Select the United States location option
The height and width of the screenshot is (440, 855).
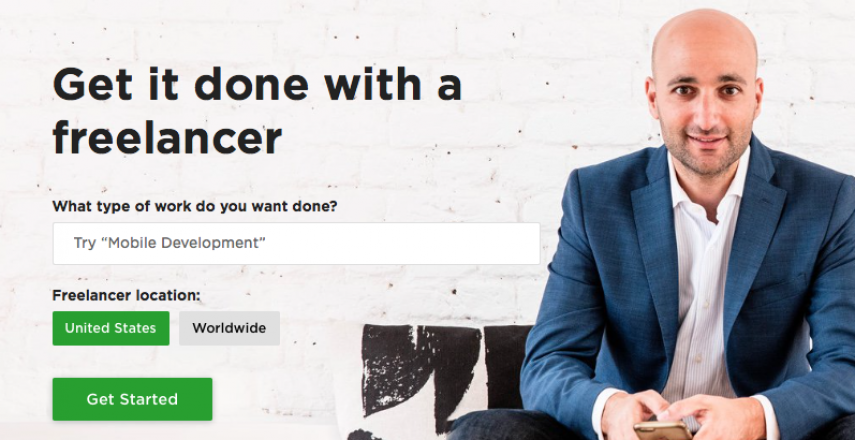pos(111,328)
